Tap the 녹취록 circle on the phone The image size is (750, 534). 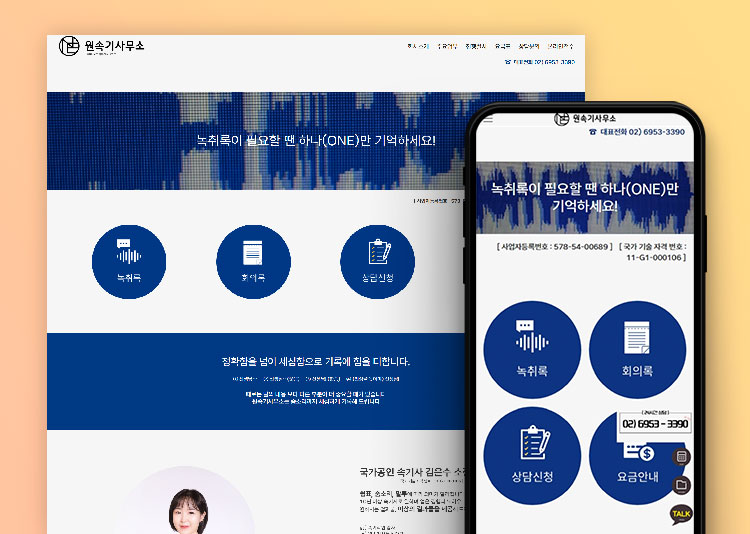click(532, 350)
